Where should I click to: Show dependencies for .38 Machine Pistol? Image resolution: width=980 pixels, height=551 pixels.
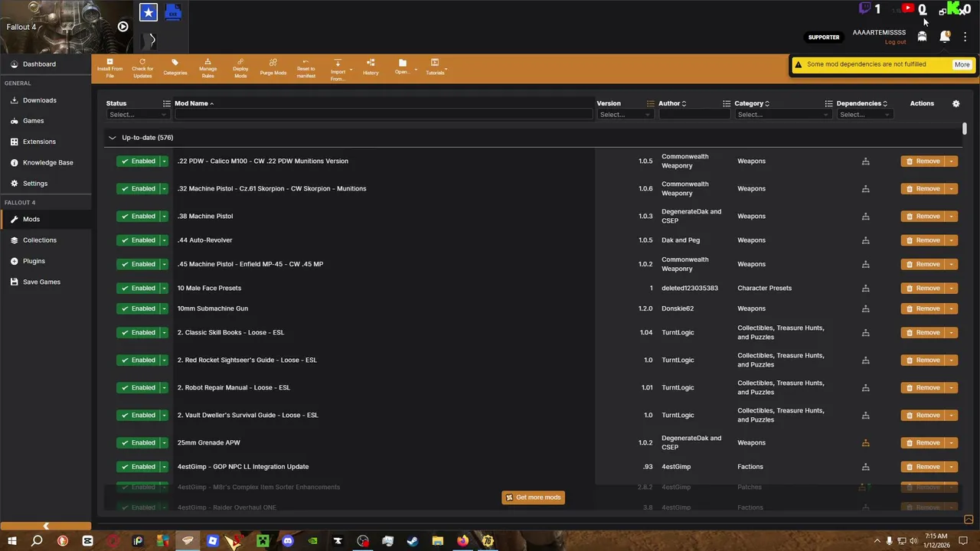tap(866, 217)
